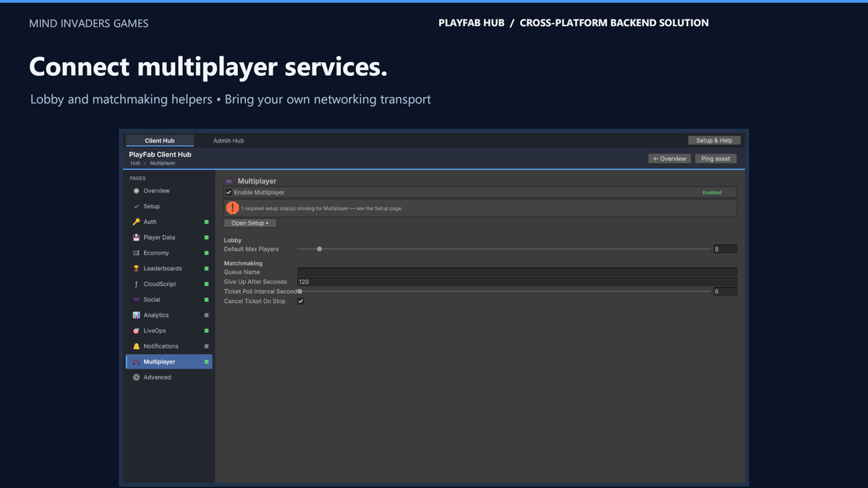The width and height of the screenshot is (868, 488).
Task: Click the Default Max Players slider handle
Action: click(x=319, y=249)
